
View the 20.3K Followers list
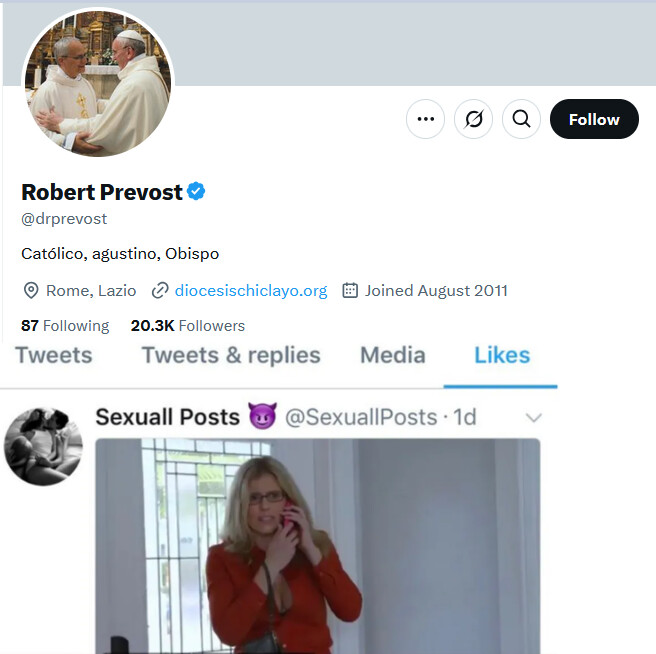click(188, 325)
